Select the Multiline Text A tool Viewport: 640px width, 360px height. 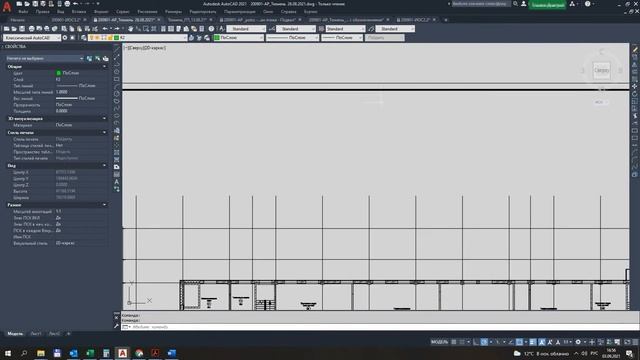[117, 182]
